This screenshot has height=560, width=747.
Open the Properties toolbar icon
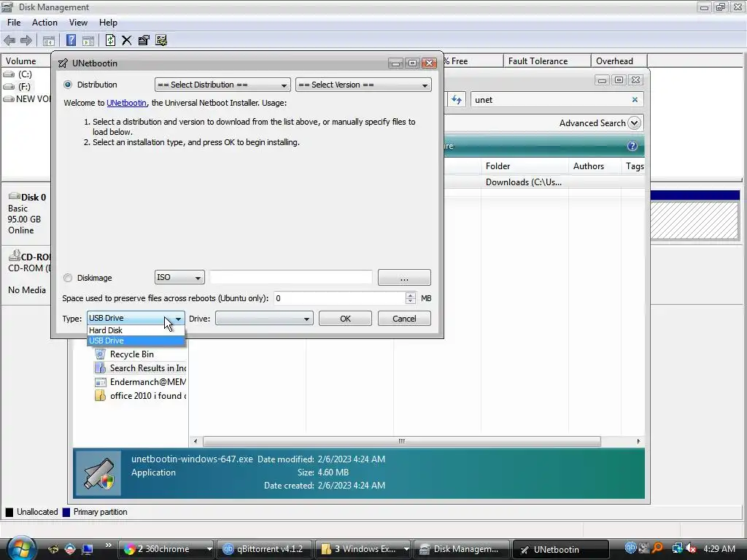tap(144, 41)
